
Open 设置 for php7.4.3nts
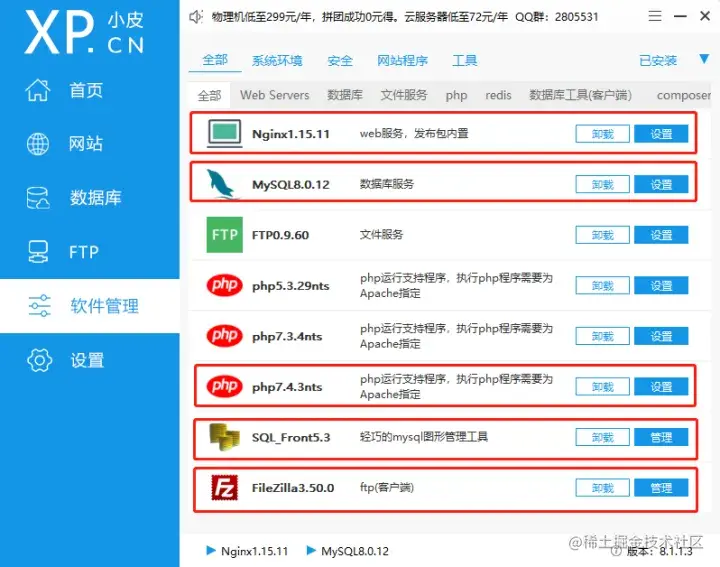pos(661,387)
